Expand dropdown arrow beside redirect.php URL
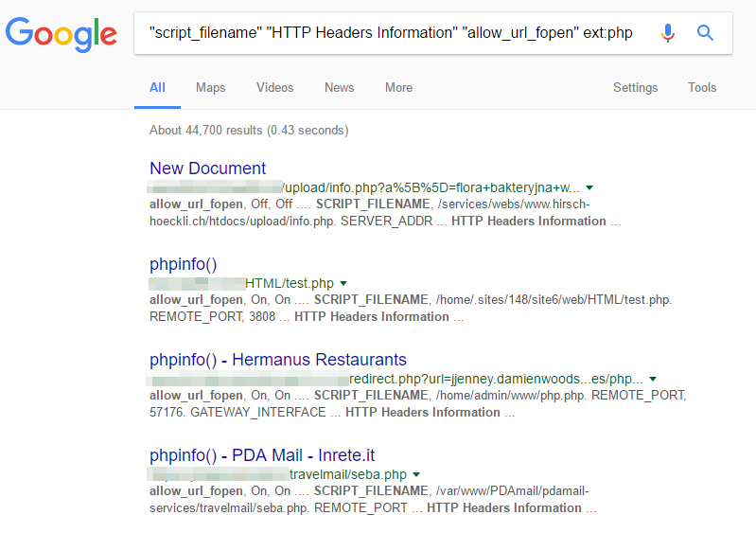 click(653, 379)
